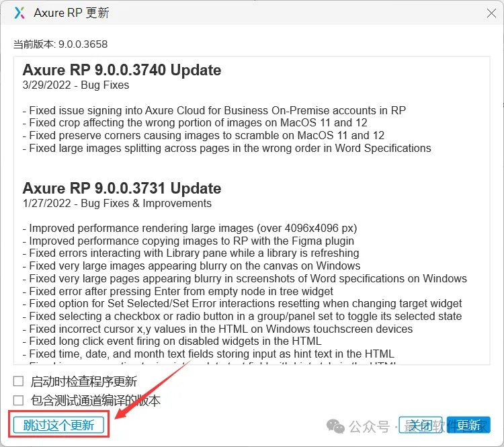The image size is (504, 447).
Task: Click the Axure RP logo icon
Action: pos(19,13)
